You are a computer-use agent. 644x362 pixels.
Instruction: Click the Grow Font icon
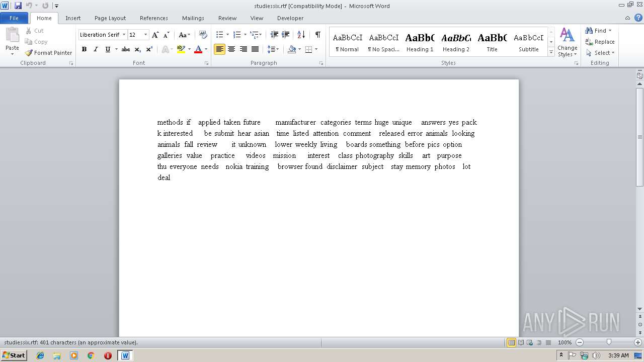click(x=155, y=35)
